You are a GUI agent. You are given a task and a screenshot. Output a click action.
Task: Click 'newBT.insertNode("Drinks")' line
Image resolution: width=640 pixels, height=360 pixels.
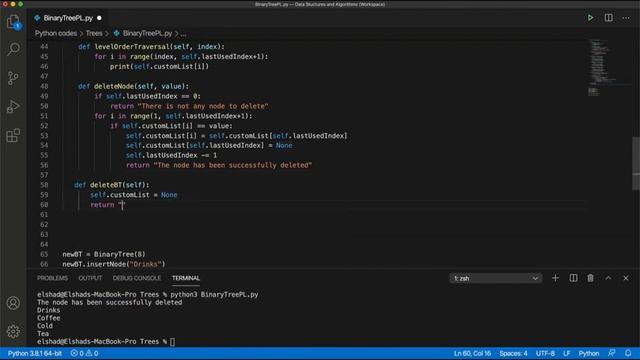click(x=114, y=264)
